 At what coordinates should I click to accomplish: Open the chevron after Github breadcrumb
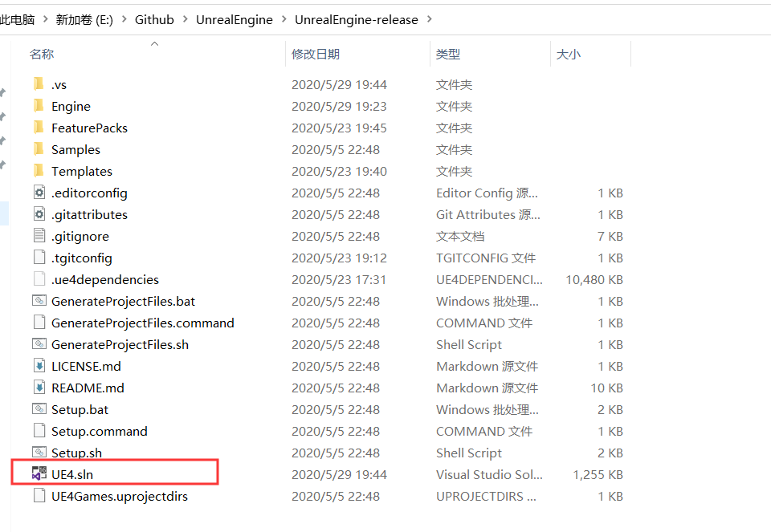point(186,19)
